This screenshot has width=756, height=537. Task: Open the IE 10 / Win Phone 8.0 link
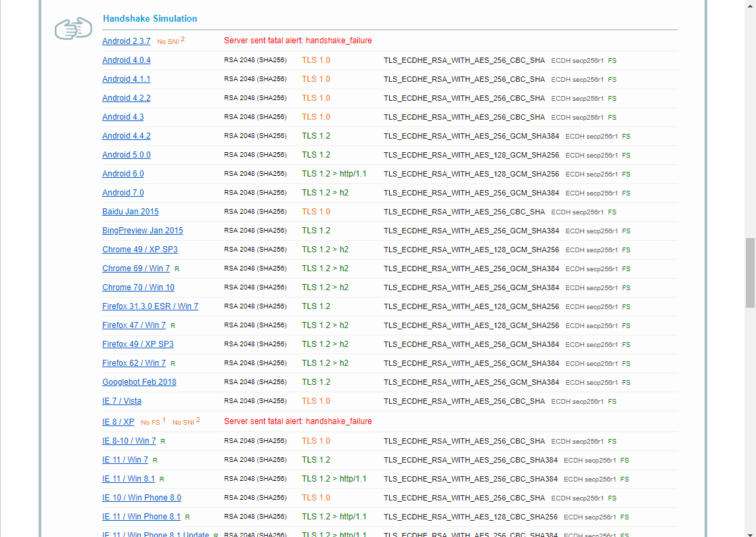click(141, 498)
